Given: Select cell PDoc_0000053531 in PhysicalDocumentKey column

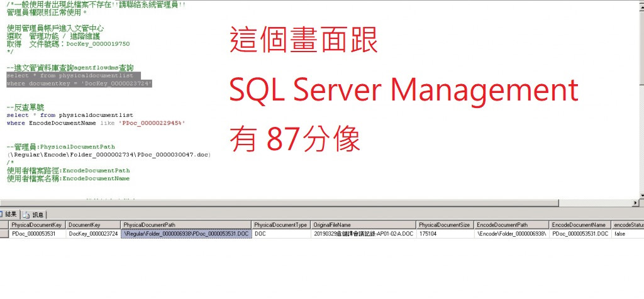Looking at the screenshot, I should [x=37, y=234].
